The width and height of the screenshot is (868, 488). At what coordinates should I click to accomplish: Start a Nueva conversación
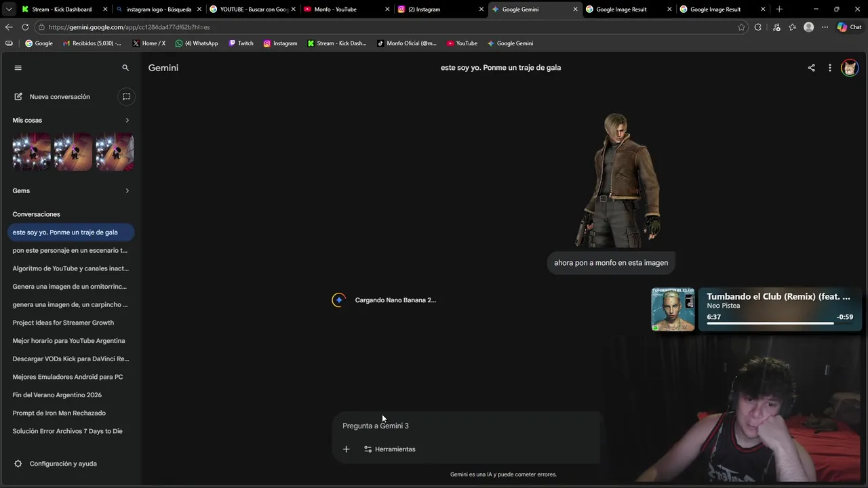tap(60, 97)
